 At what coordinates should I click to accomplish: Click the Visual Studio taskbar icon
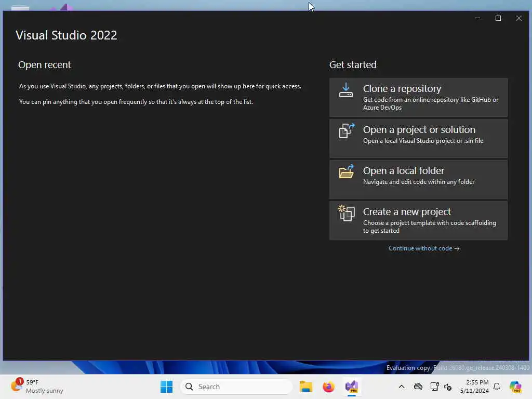352,387
